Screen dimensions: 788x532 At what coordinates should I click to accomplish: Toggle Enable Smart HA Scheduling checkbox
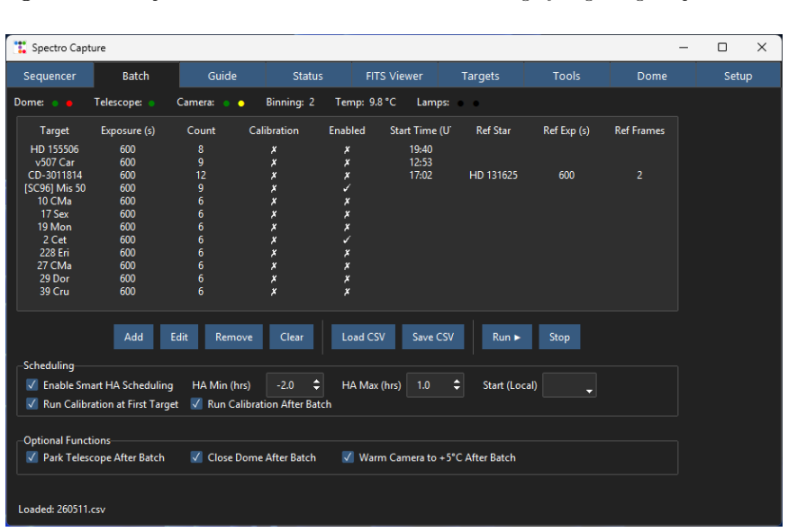point(32,385)
